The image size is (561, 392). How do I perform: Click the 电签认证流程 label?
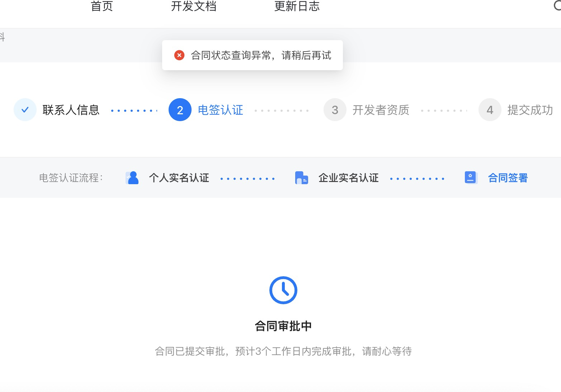71,178
